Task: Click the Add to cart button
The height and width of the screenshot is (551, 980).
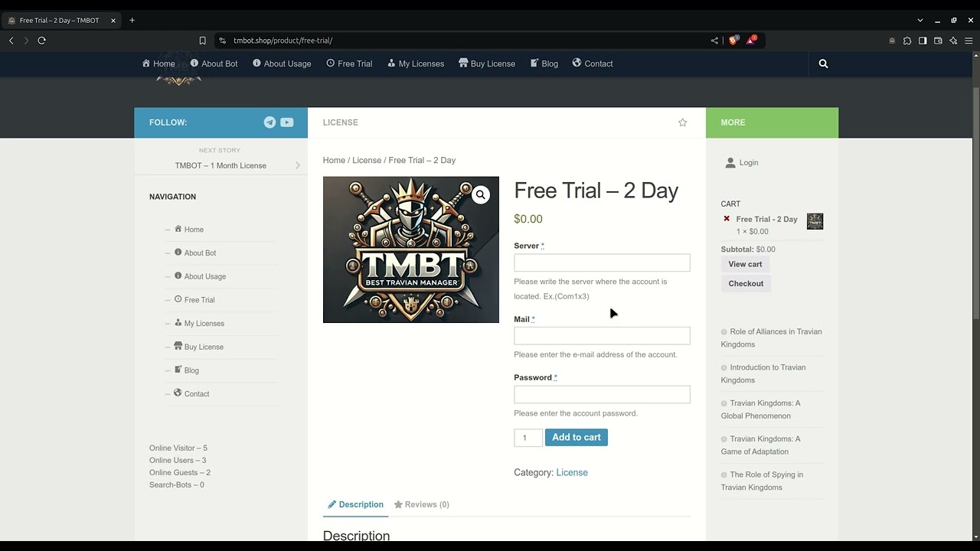Action: 577,437
